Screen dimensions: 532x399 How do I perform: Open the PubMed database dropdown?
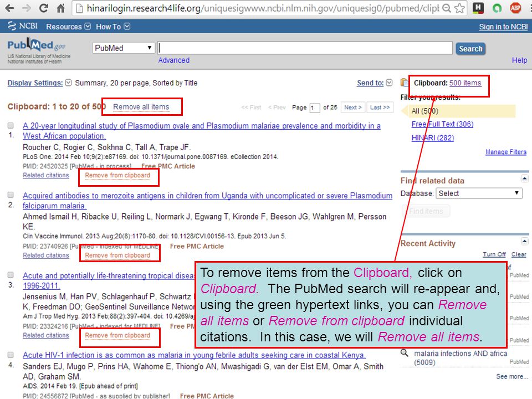(x=124, y=48)
